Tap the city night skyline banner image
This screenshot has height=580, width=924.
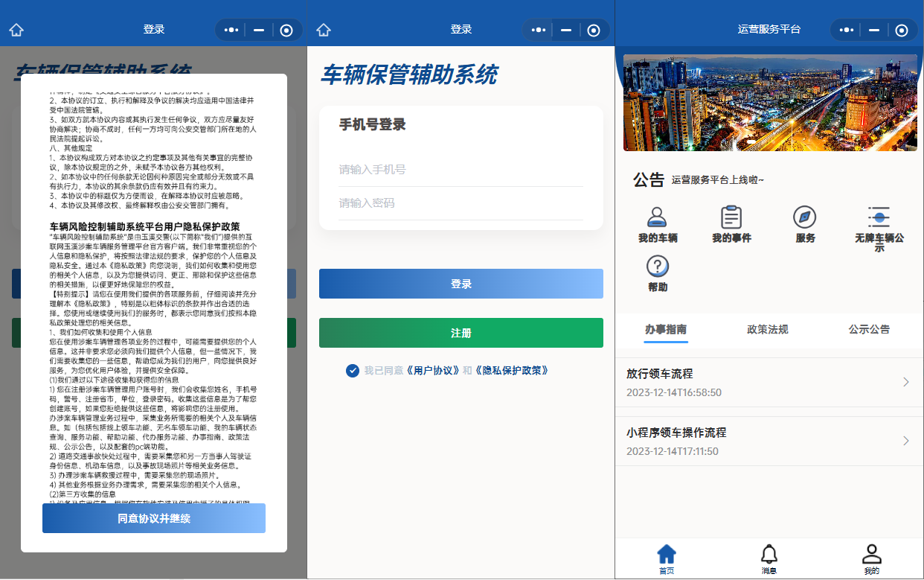pyautogui.click(x=769, y=103)
